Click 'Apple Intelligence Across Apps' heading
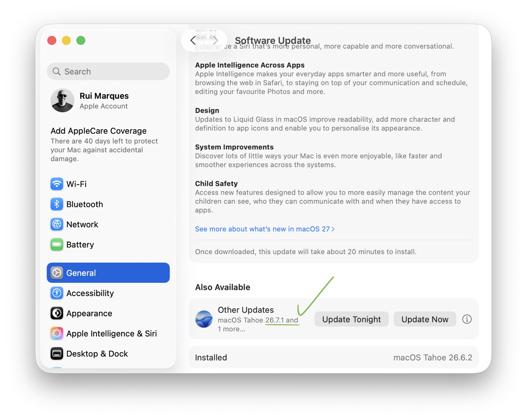 tap(250, 65)
